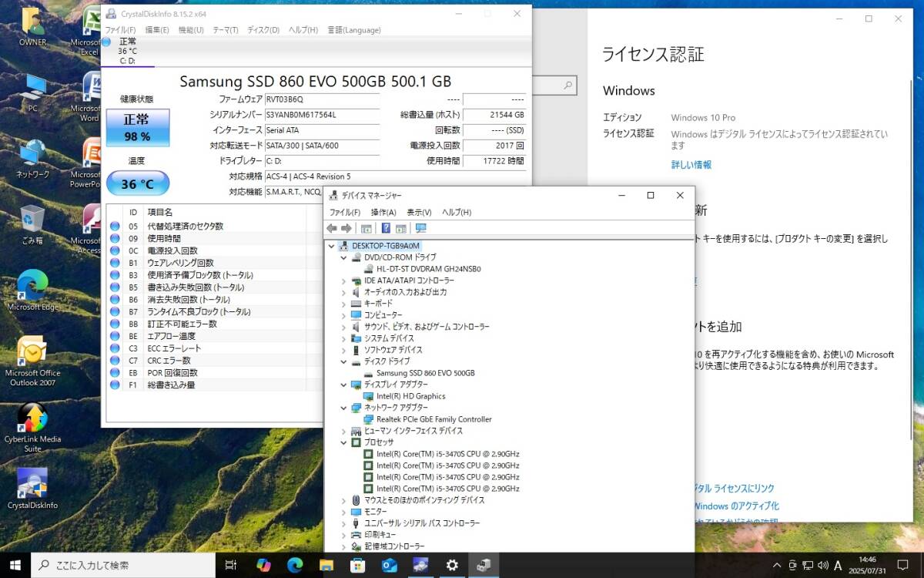Collapse ディスク ドライブ node
Screen dimensions: 924x578
point(343,361)
